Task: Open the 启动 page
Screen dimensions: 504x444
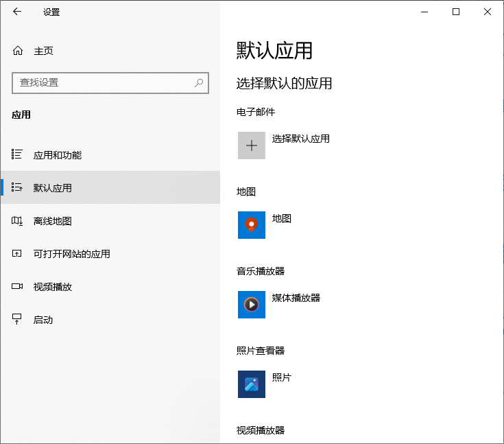Action: (110, 320)
